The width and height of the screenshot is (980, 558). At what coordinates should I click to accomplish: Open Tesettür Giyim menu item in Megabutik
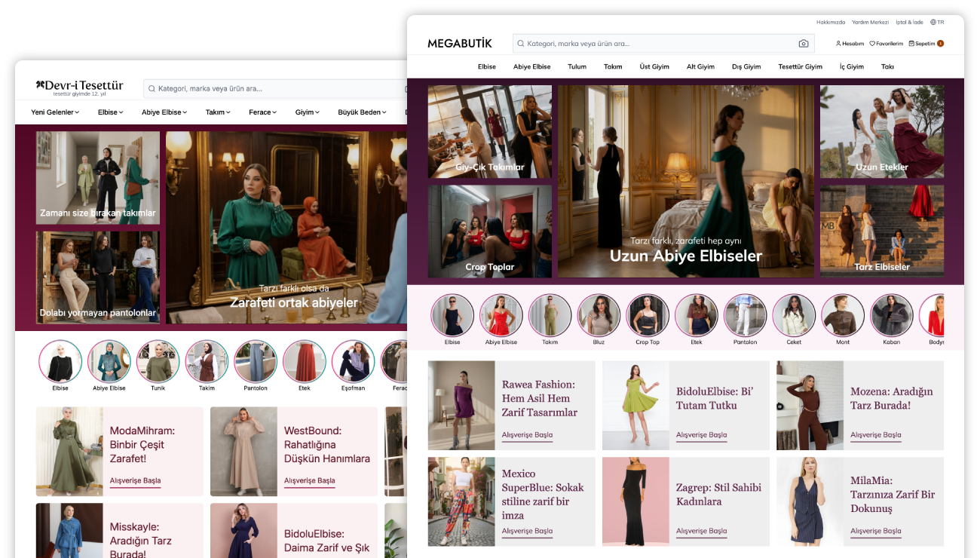point(801,66)
